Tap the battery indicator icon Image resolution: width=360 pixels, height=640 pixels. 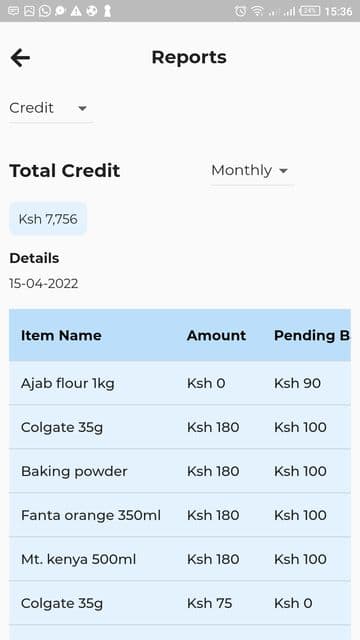point(310,11)
